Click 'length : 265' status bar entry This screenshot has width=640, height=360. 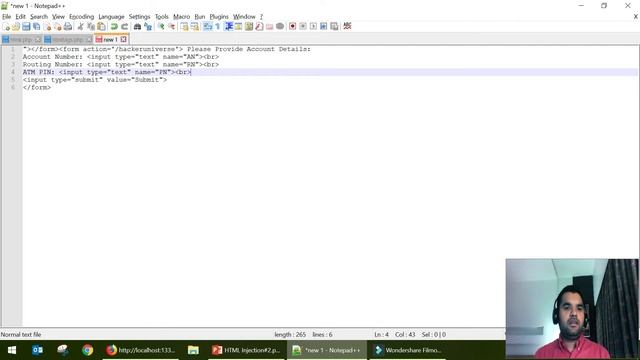[290, 335]
